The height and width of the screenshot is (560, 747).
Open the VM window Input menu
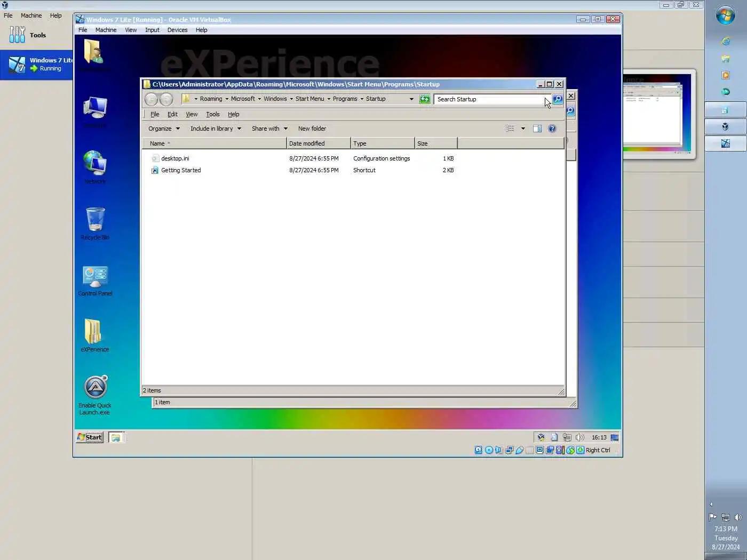point(152,30)
